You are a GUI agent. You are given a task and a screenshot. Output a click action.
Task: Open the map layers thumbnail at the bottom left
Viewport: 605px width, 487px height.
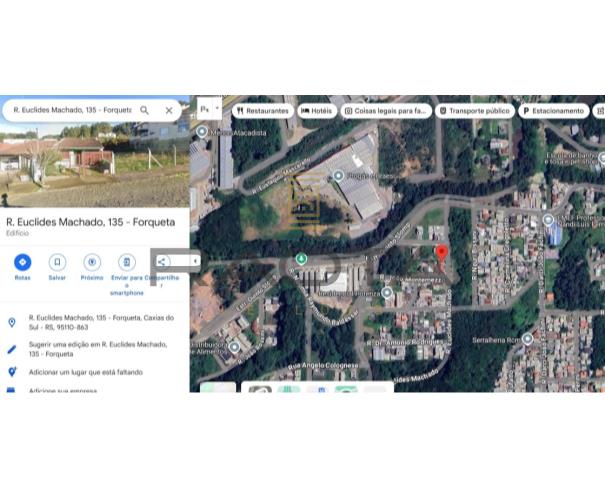pos(218,387)
